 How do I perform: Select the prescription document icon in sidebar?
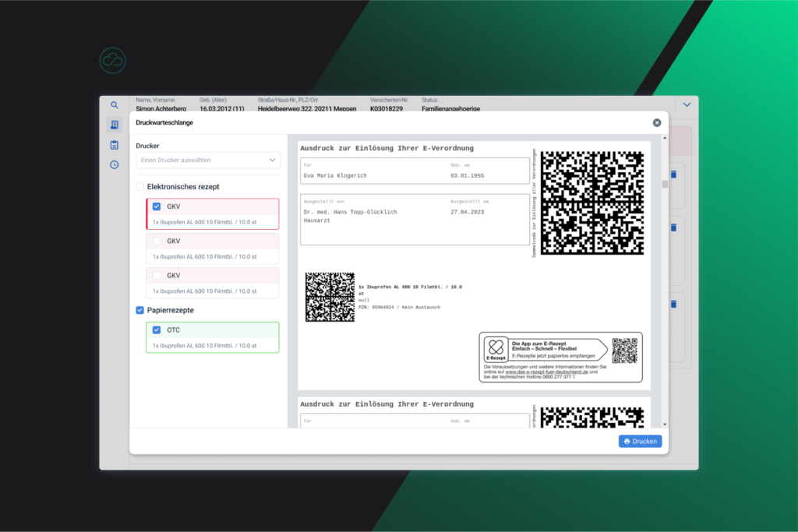click(x=115, y=125)
